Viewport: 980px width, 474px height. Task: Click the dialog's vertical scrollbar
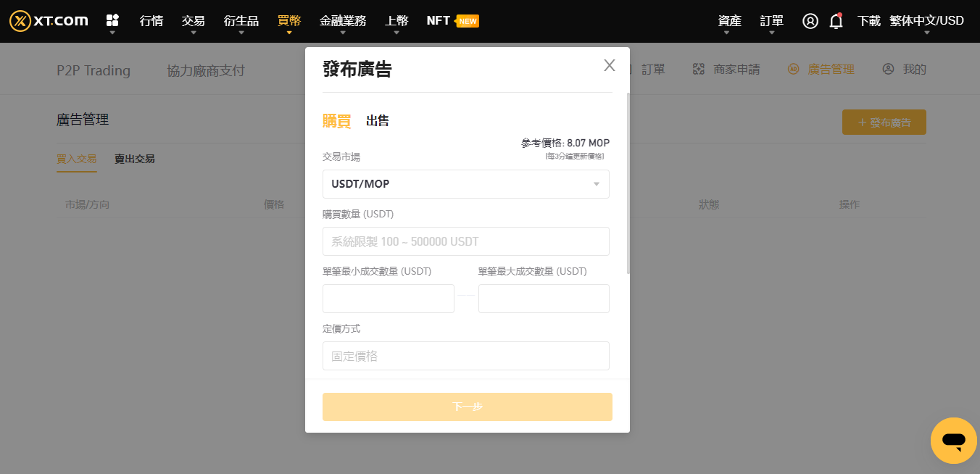[x=628, y=183]
